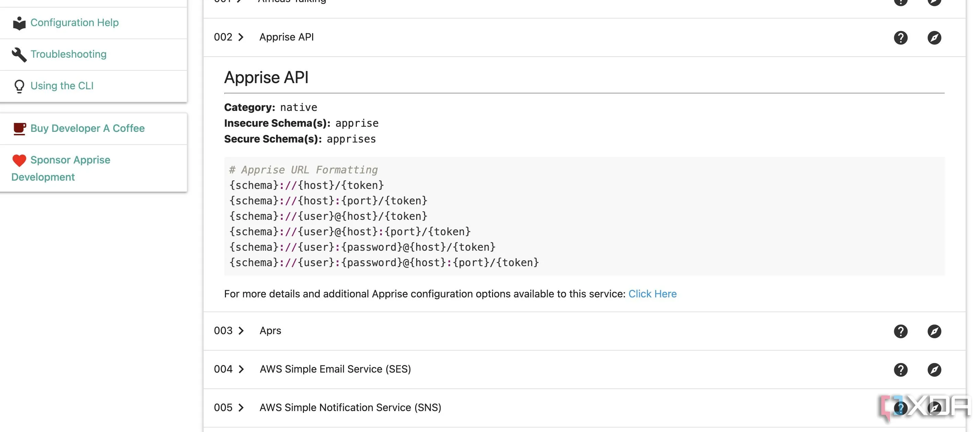This screenshot has width=980, height=432.
Task: Open the Using the CLI sidebar link
Action: (x=62, y=86)
